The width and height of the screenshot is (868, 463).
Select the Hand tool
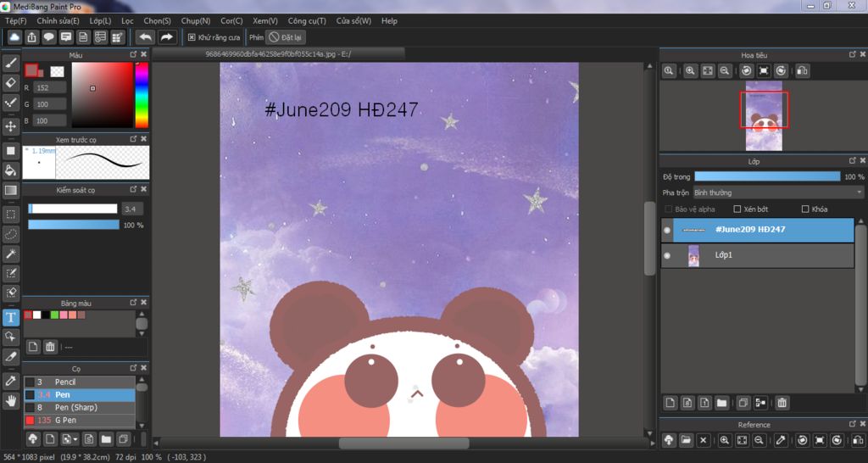pos(10,400)
